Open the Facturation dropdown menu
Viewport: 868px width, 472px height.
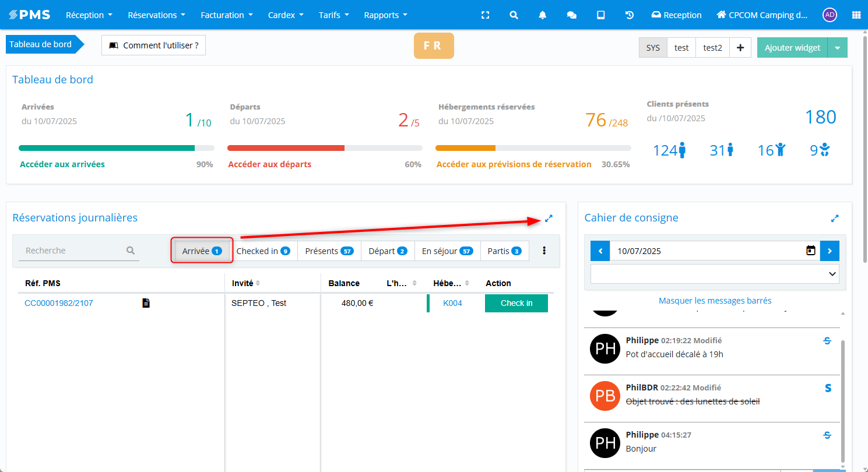point(227,15)
